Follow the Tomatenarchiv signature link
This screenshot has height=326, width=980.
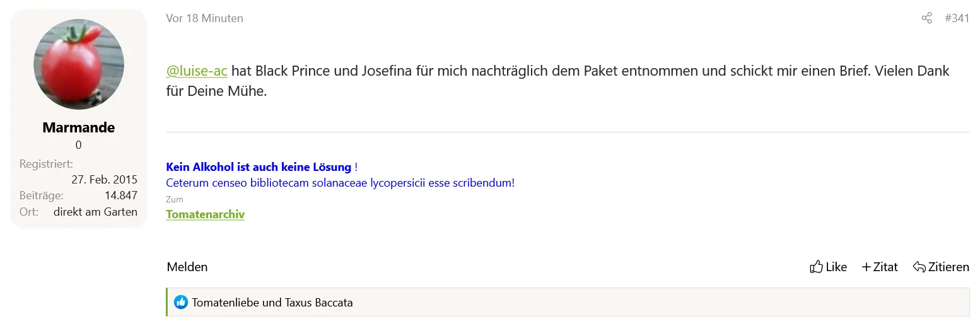(x=205, y=214)
